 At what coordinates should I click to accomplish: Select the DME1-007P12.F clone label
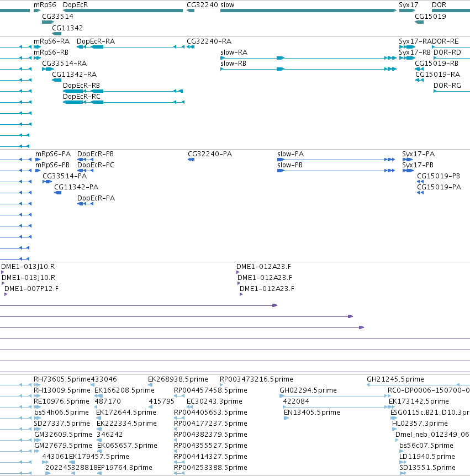pos(31,288)
